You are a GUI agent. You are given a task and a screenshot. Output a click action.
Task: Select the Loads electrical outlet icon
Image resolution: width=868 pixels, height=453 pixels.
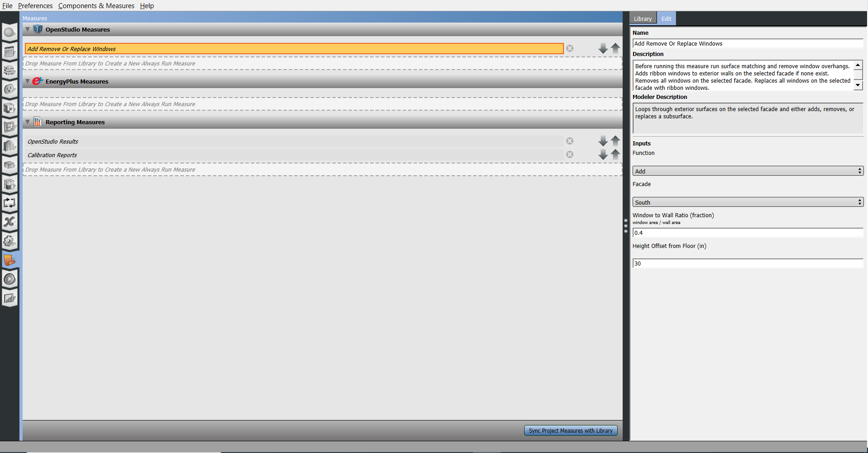9,89
